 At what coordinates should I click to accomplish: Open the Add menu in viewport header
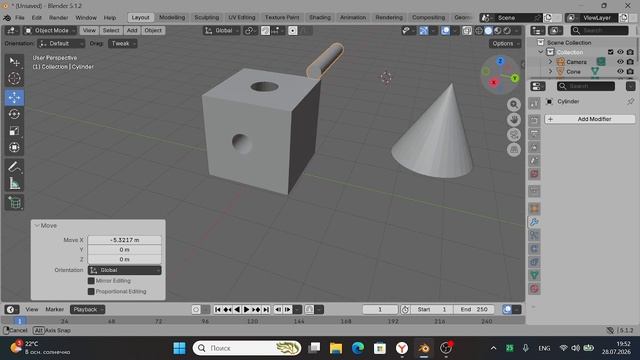click(x=132, y=31)
